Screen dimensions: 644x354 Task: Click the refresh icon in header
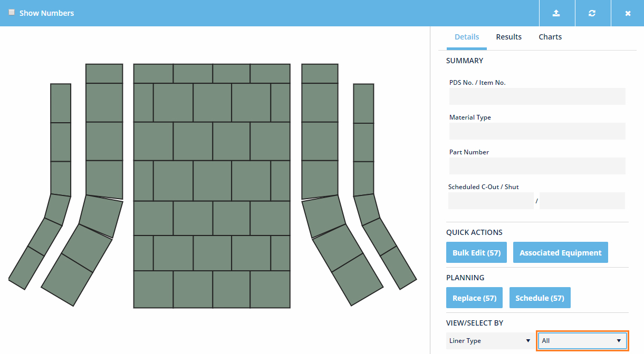tap(592, 13)
